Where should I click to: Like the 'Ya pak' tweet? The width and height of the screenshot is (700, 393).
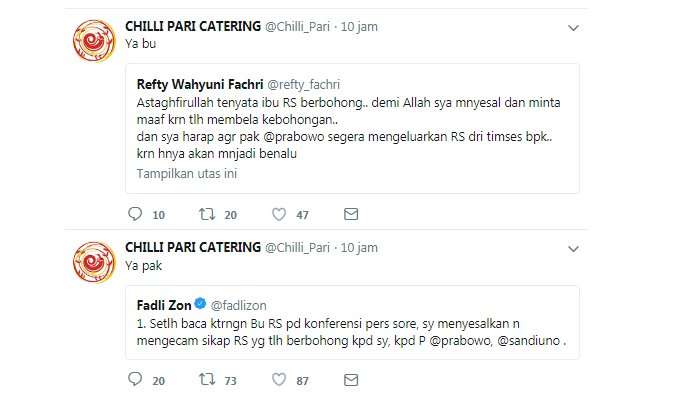(x=279, y=380)
